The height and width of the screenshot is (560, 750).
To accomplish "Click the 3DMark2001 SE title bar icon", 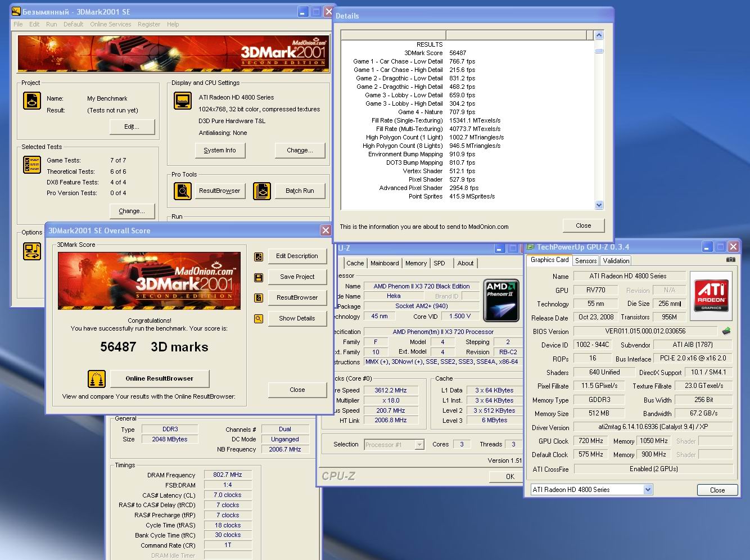I will pyautogui.click(x=16, y=12).
